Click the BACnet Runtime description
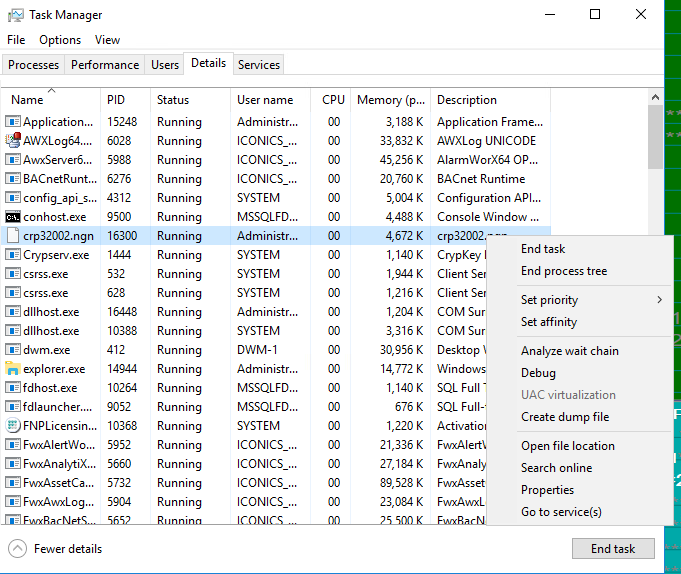Image resolution: width=681 pixels, height=574 pixels. [481, 178]
